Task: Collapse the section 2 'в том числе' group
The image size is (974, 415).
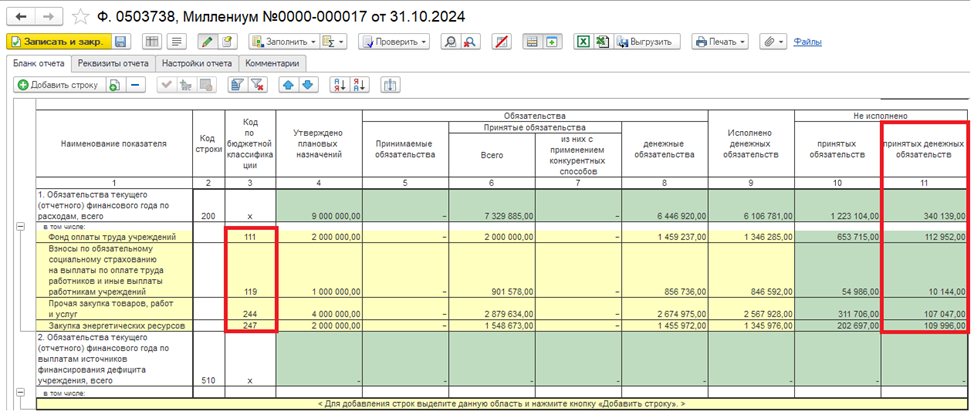Action: click(x=20, y=393)
